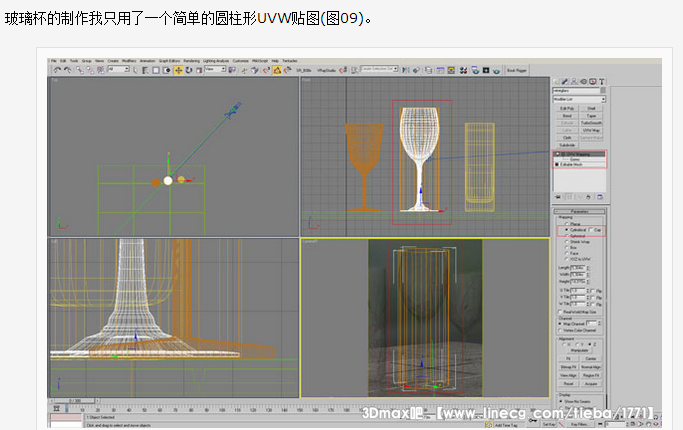
Task: Click the Fit alignment button
Action: click(568, 359)
